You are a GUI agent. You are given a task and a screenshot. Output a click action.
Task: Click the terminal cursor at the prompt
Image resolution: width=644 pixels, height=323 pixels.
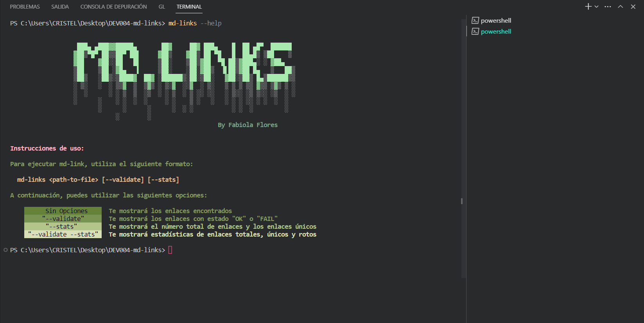170,250
